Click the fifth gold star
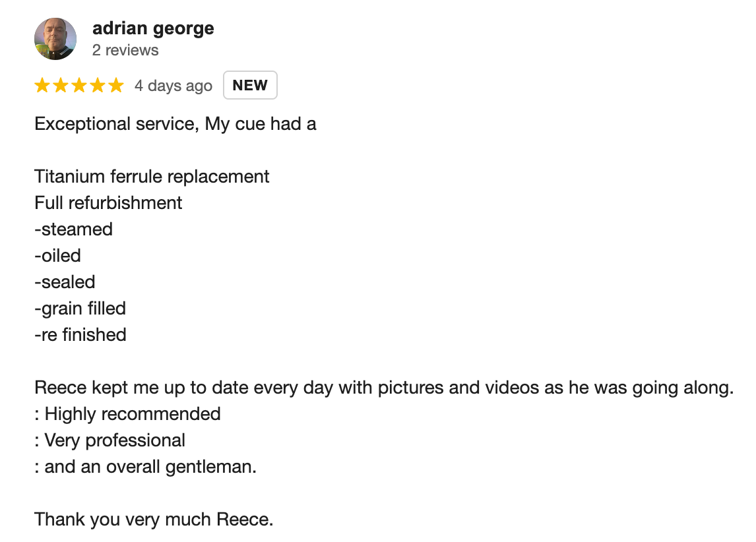This screenshot has width=756, height=542. 115,85
